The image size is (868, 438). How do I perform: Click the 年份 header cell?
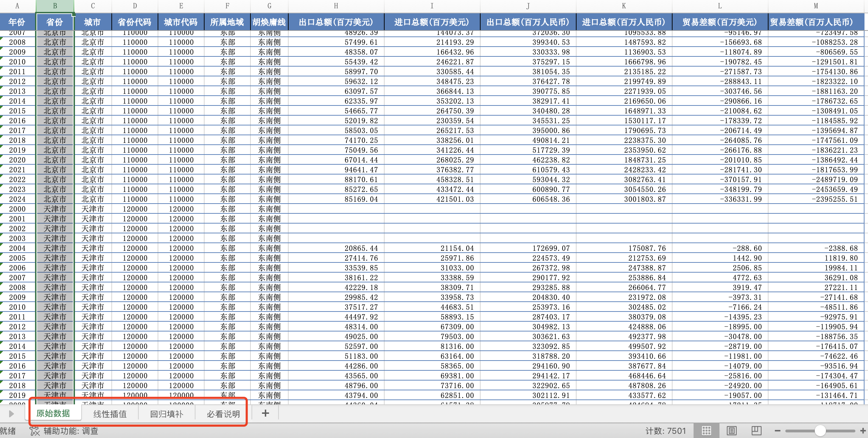(x=17, y=22)
